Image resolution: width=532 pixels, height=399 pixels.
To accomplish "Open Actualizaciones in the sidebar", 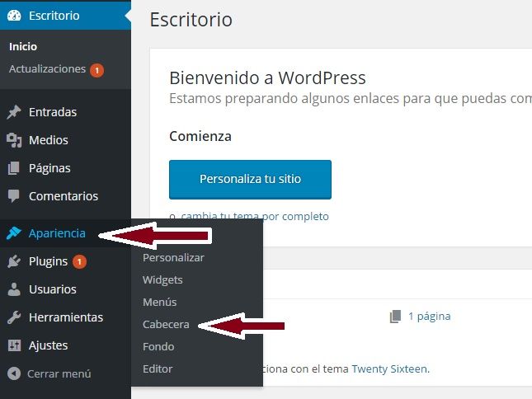I will (x=47, y=68).
